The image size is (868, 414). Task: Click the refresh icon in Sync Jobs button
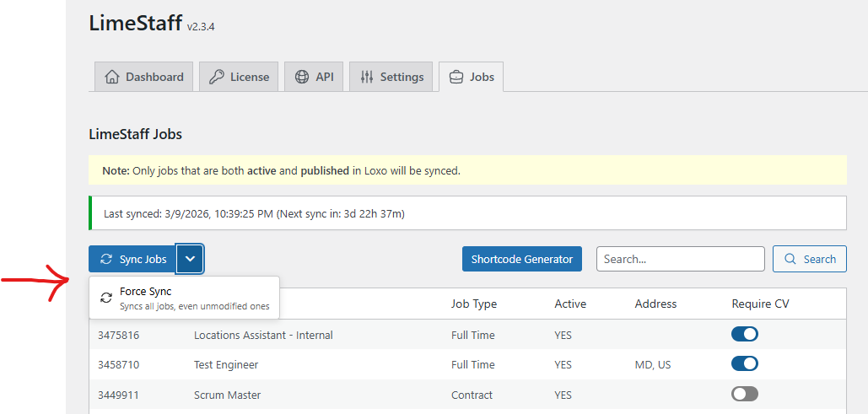pyautogui.click(x=106, y=260)
